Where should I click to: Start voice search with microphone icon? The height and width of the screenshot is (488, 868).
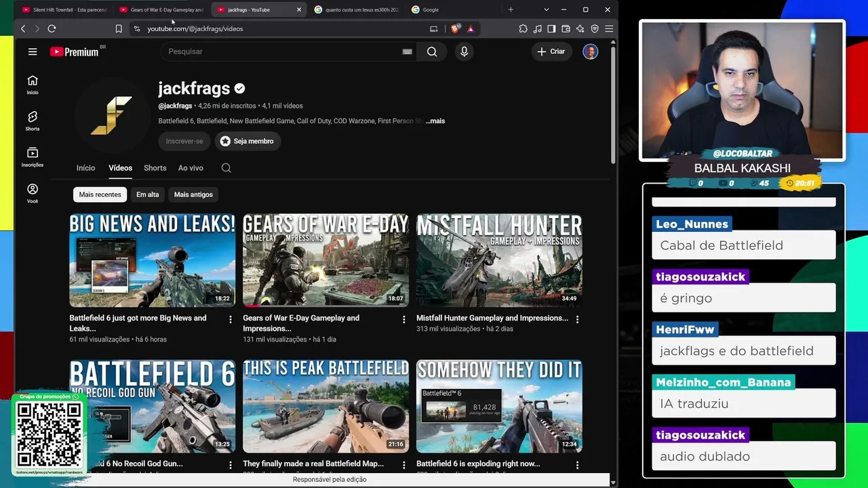click(x=464, y=52)
